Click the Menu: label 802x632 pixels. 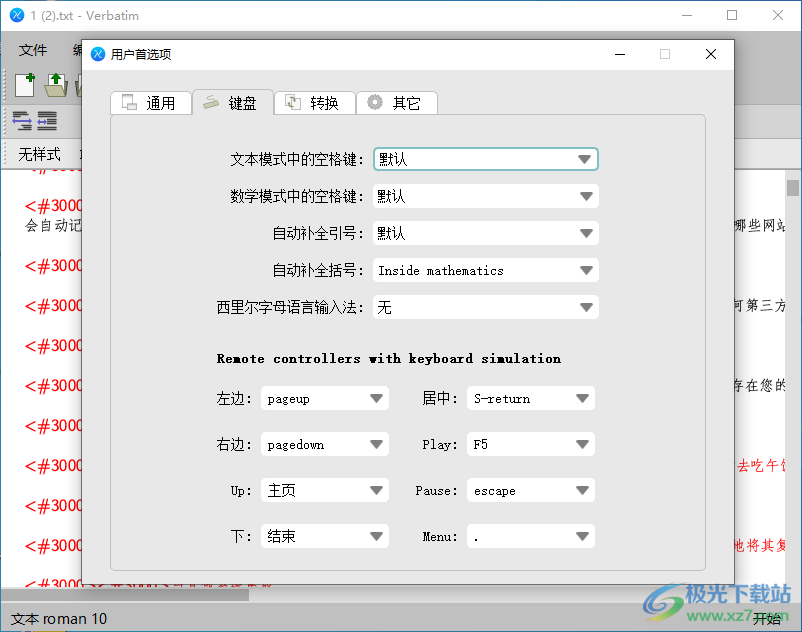(x=439, y=537)
